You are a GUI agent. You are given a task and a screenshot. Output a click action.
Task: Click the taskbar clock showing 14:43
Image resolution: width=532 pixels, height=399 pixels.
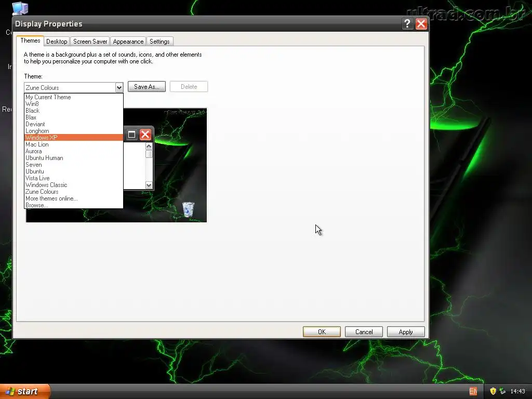click(517, 391)
